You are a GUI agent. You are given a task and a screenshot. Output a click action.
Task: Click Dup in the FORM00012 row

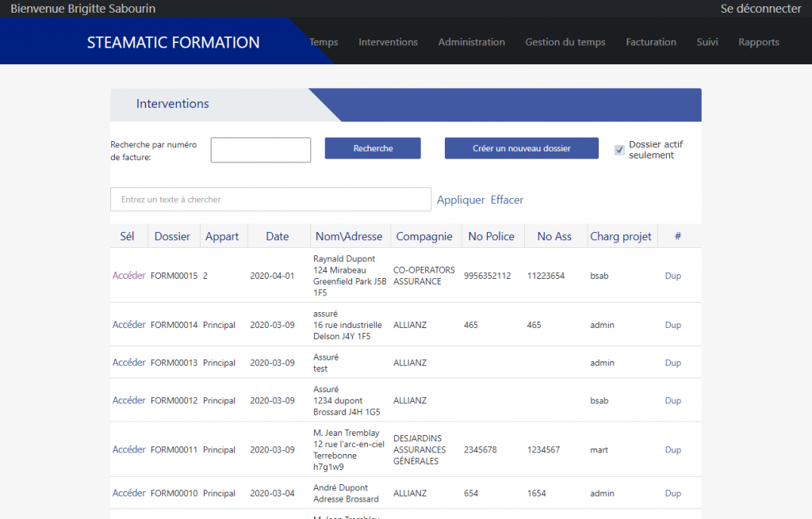(672, 400)
